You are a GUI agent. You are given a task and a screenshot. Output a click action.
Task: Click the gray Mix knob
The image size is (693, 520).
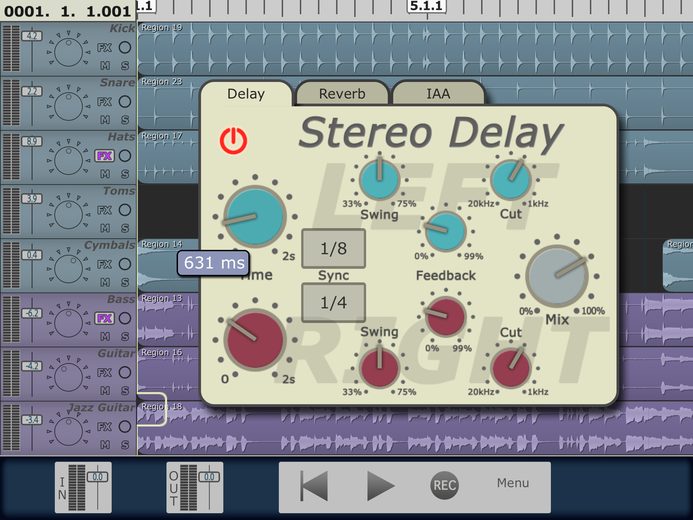coord(557,276)
